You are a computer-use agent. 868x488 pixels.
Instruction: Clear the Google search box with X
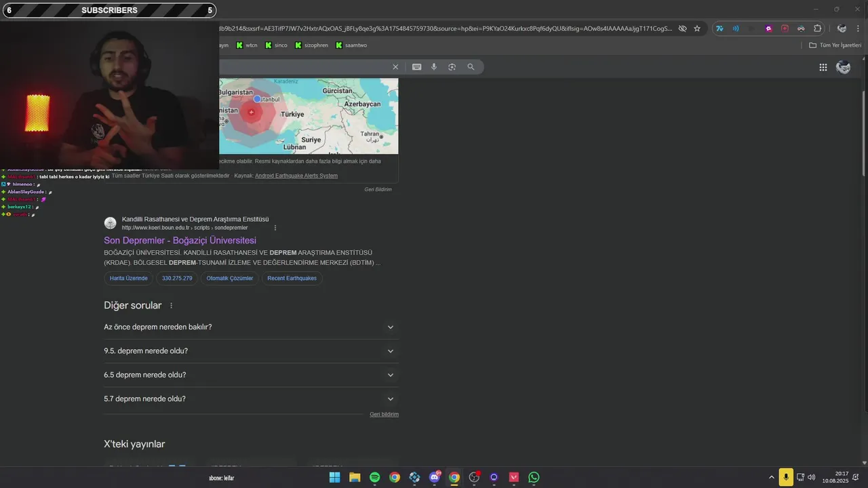pyautogui.click(x=395, y=67)
